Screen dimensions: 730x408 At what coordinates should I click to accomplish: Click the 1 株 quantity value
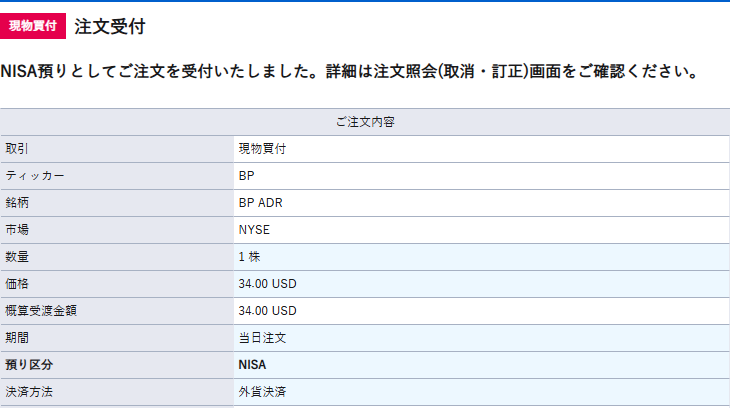point(250,257)
